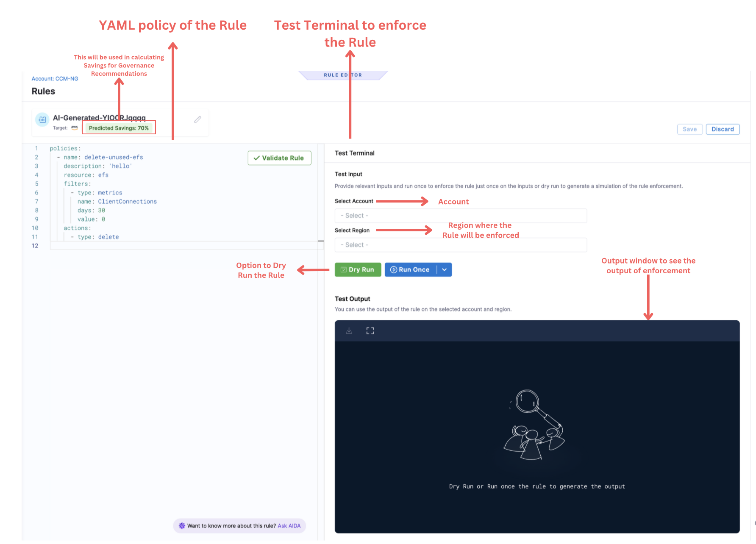Go to Account: CCM-NG breadcrumb
Viewport: 756px width, 544px height.
coord(55,79)
